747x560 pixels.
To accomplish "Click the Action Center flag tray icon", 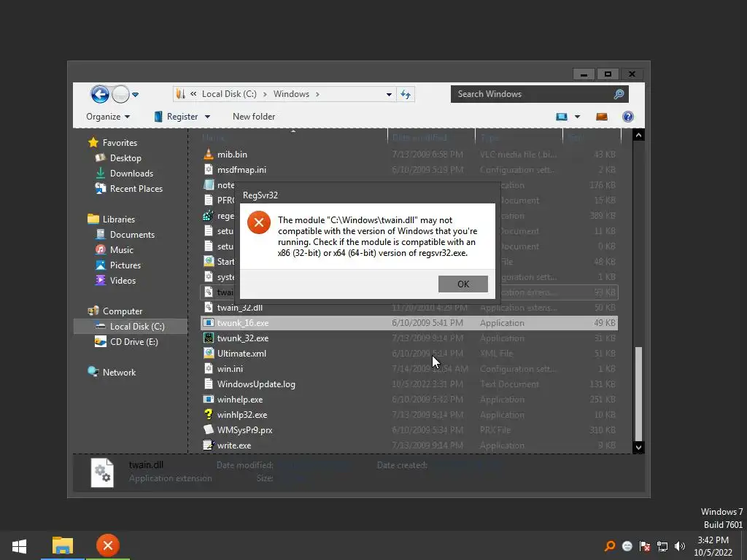I will point(645,546).
